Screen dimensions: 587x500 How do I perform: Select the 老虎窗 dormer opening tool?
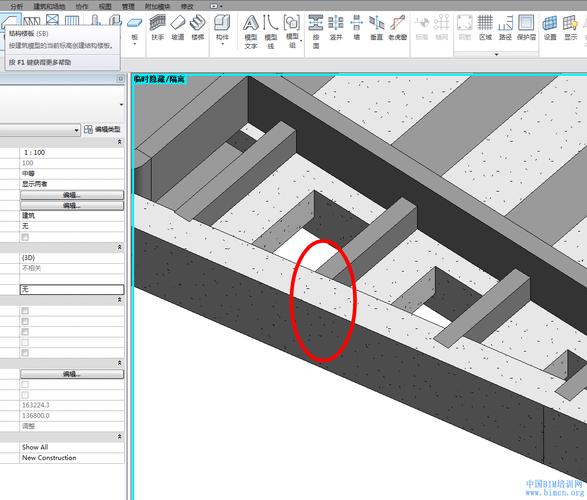397,27
